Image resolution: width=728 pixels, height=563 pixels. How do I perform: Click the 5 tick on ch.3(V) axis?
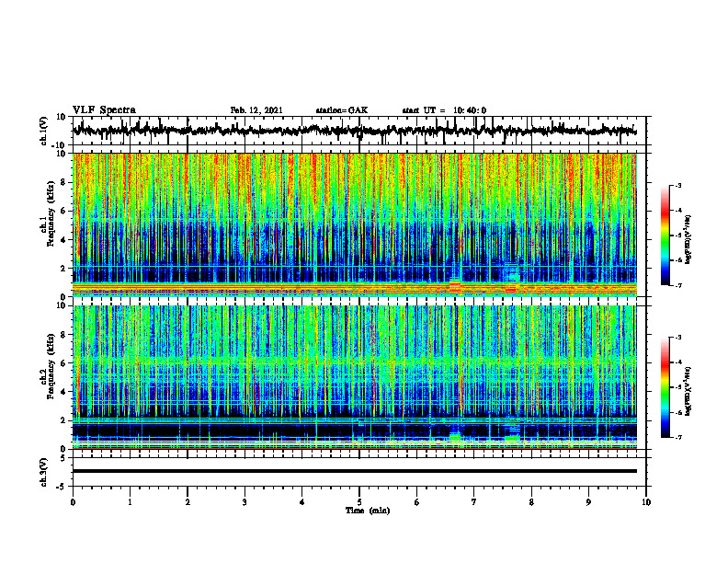pyautogui.click(x=63, y=457)
